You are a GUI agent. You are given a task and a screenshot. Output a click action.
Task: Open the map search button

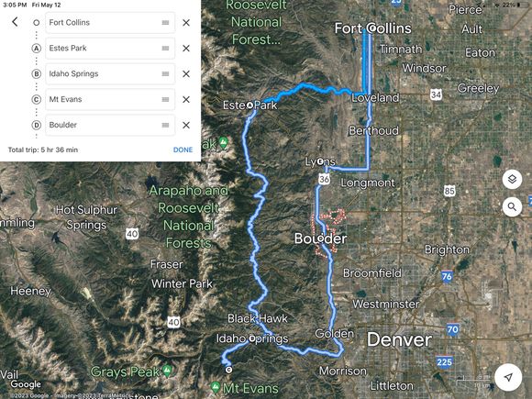pos(512,206)
